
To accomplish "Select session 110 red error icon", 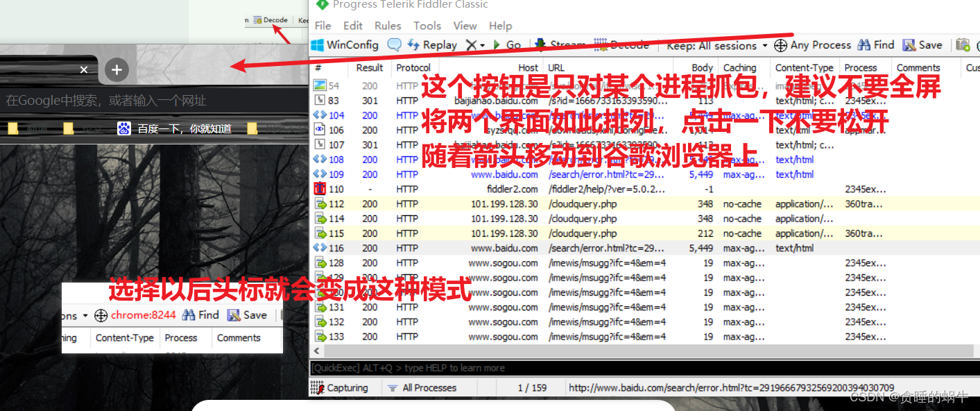I will (x=319, y=189).
